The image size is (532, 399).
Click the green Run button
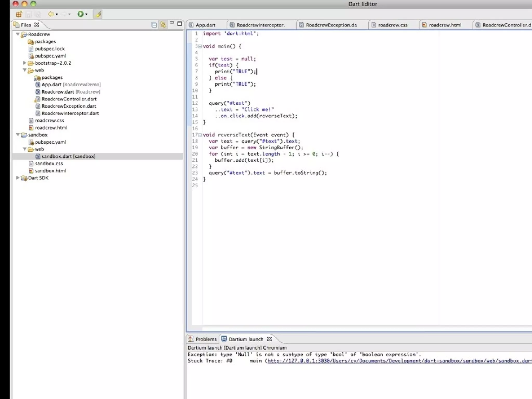click(x=80, y=14)
